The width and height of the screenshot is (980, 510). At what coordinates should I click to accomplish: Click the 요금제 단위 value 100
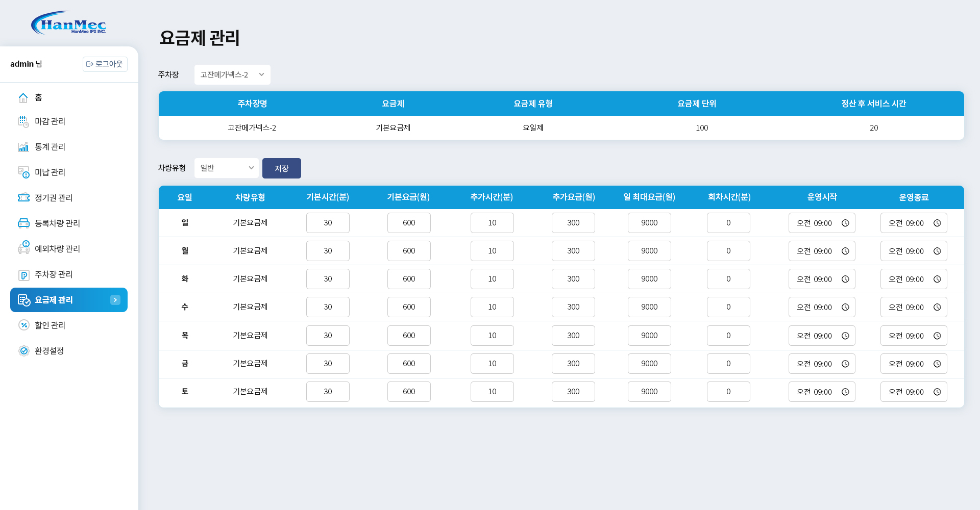pyautogui.click(x=702, y=128)
